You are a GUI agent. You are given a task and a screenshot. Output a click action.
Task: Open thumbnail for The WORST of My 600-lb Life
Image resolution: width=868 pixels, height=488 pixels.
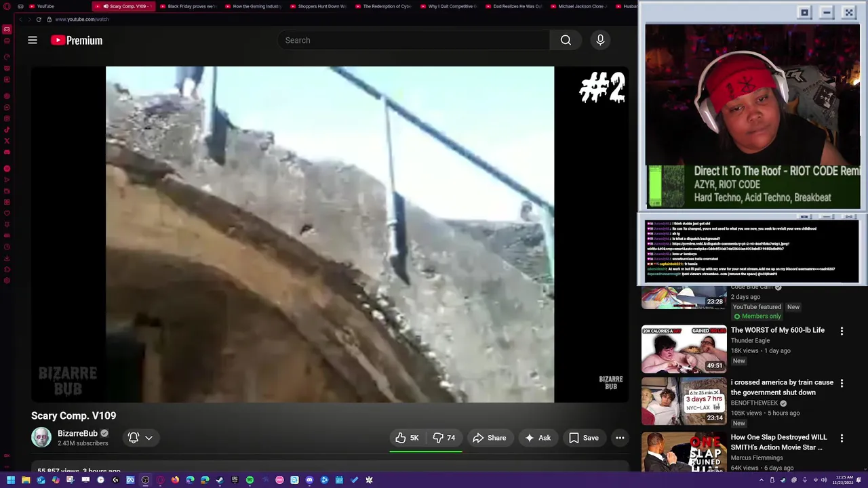tap(684, 349)
